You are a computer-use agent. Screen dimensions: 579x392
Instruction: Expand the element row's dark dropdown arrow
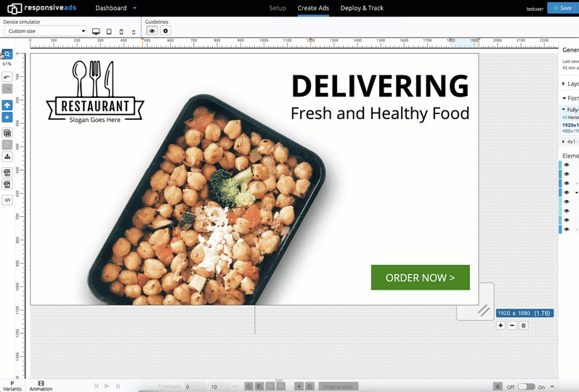coord(576,192)
